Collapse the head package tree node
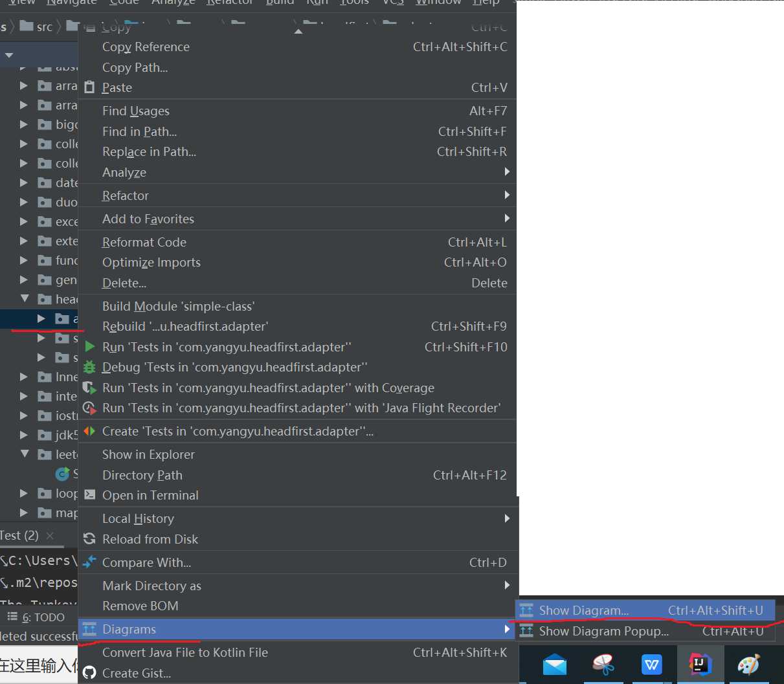The height and width of the screenshot is (684, 784). tap(25, 298)
